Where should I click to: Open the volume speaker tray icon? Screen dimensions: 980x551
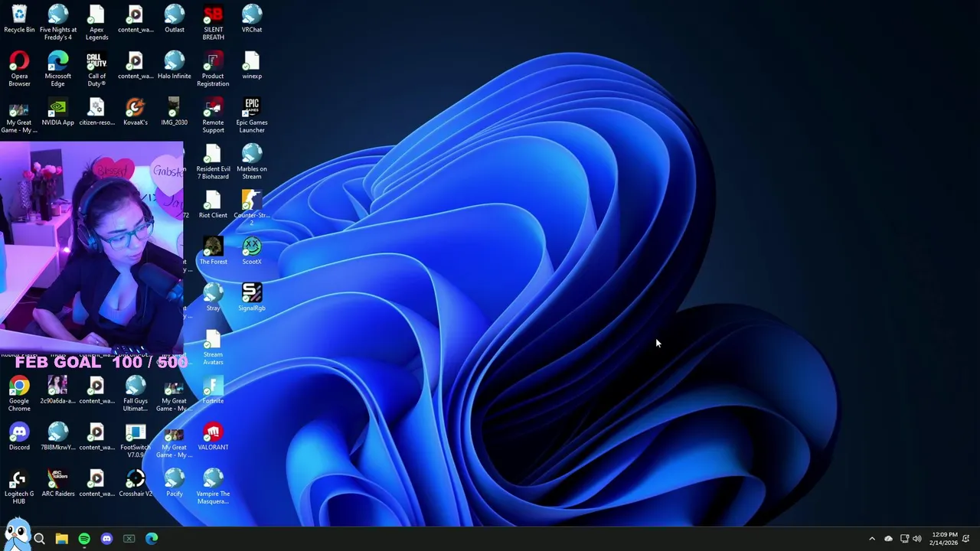(x=917, y=540)
